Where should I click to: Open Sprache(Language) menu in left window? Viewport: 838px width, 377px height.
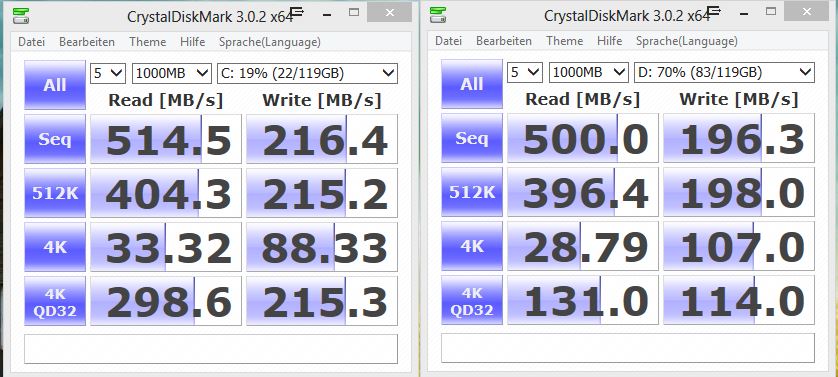[x=270, y=42]
